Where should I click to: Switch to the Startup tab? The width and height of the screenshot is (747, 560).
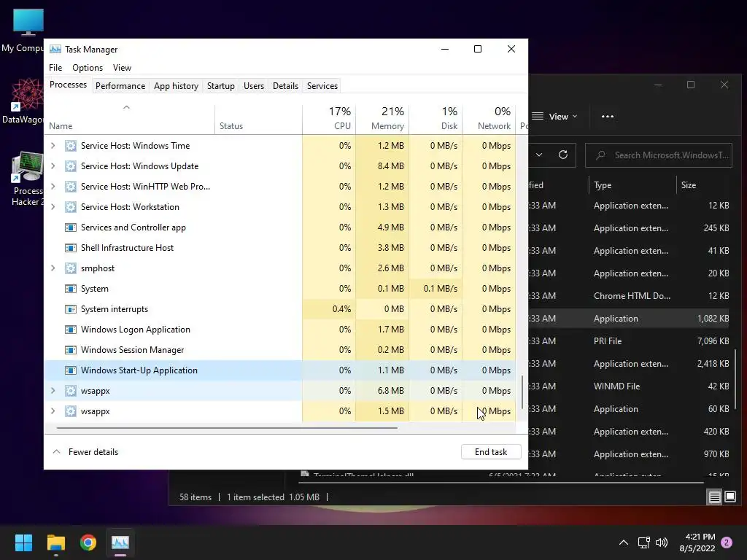coord(220,86)
